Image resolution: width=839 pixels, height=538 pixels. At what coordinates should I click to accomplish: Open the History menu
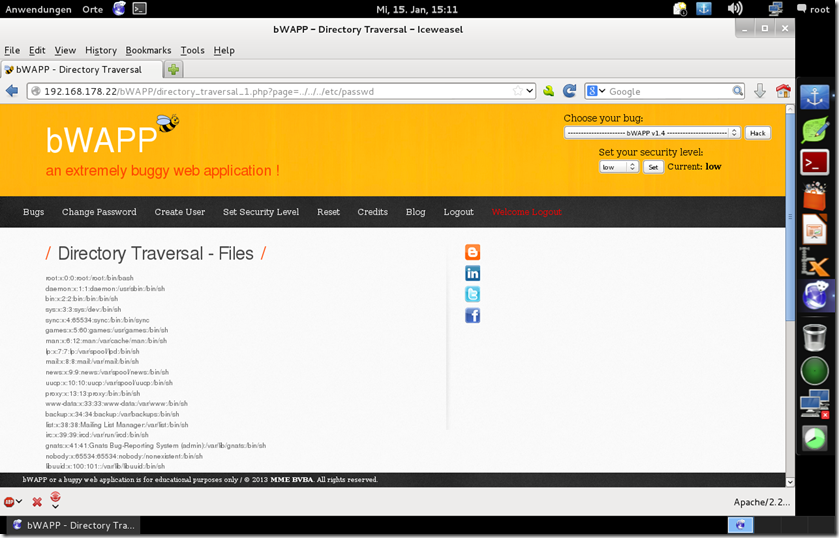click(101, 50)
